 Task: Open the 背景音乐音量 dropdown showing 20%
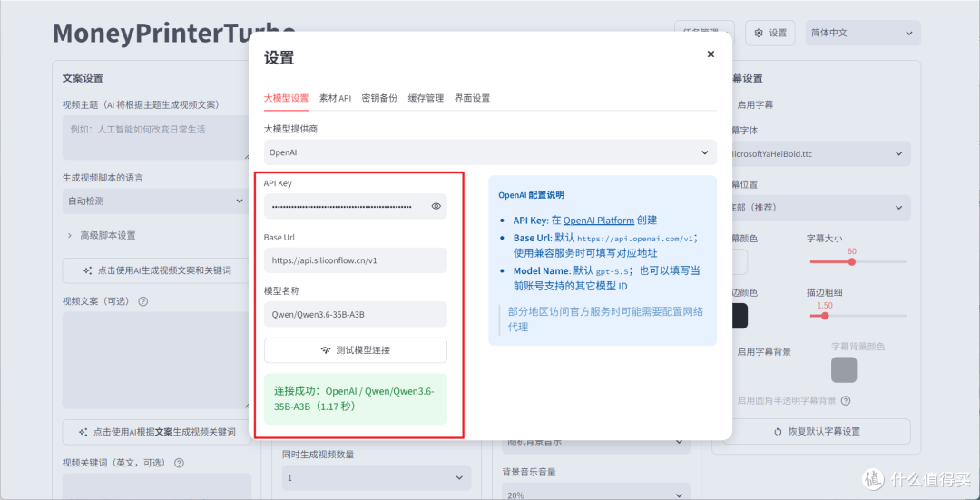tap(596, 493)
